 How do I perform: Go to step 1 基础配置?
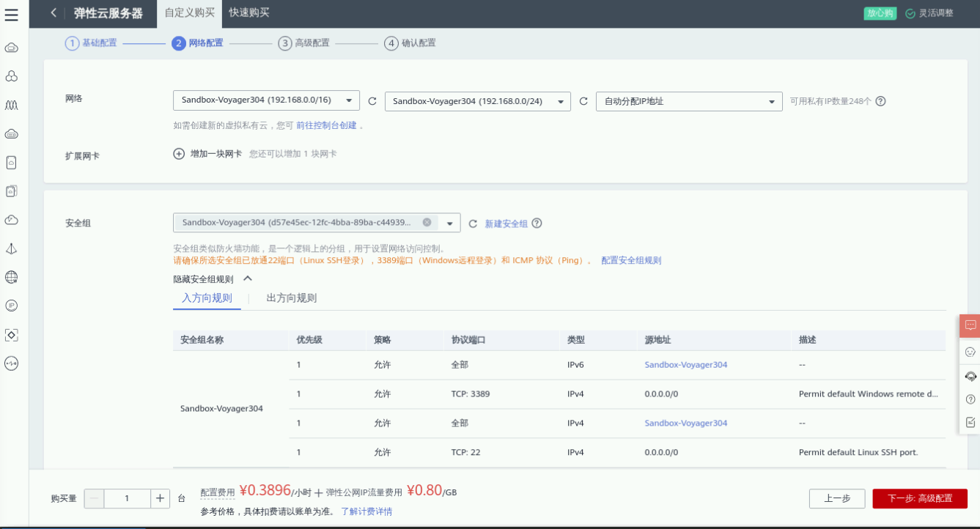pyautogui.click(x=91, y=43)
